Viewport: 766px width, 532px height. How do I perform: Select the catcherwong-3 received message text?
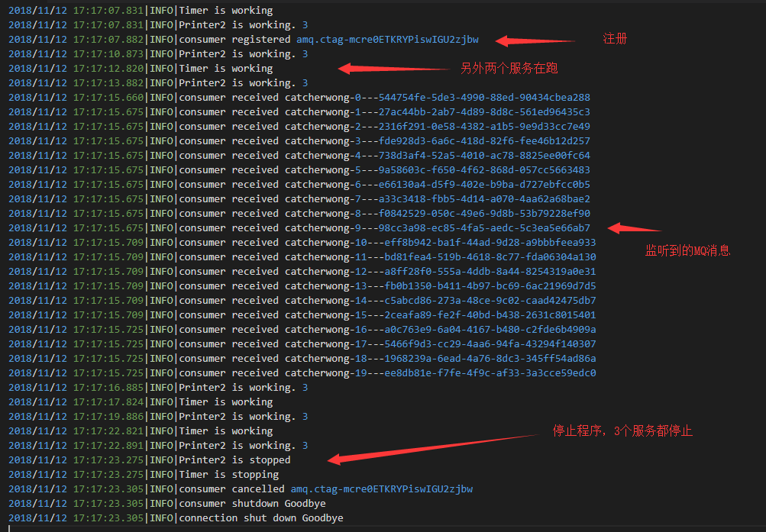(384, 141)
